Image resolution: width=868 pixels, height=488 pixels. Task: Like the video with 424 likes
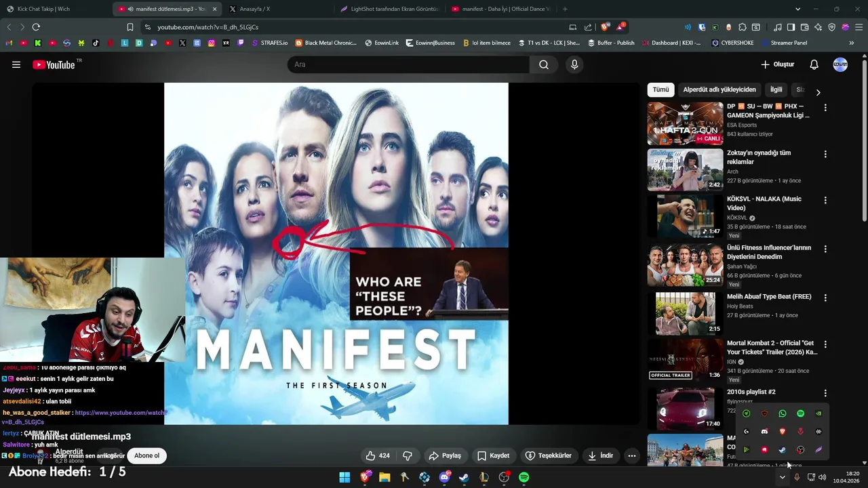378,455
